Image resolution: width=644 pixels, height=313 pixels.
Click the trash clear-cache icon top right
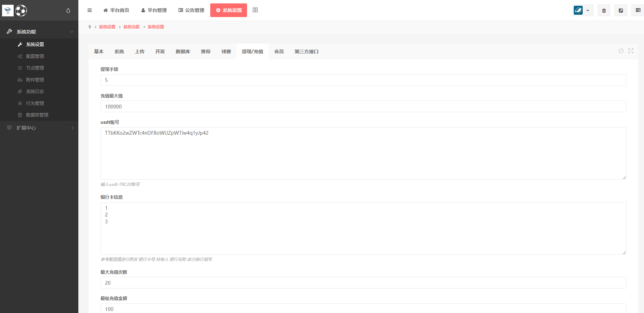click(x=604, y=10)
